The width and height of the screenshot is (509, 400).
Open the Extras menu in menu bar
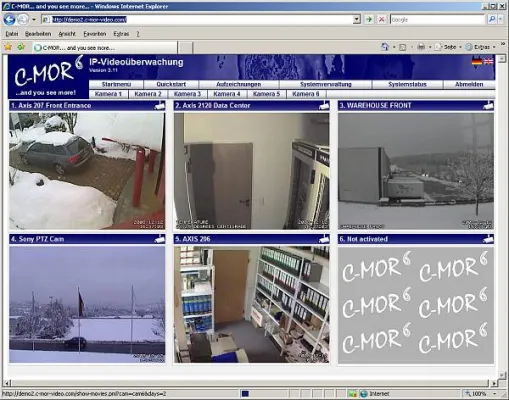pos(121,34)
